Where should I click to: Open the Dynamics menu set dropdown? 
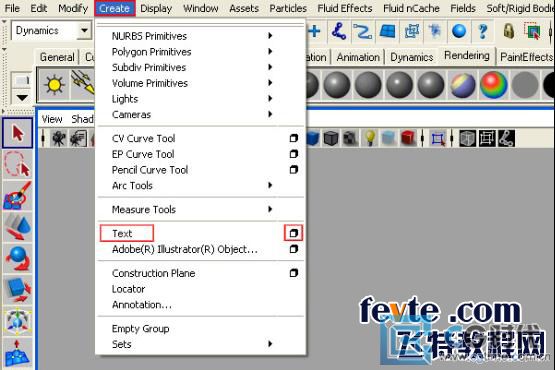(x=85, y=31)
